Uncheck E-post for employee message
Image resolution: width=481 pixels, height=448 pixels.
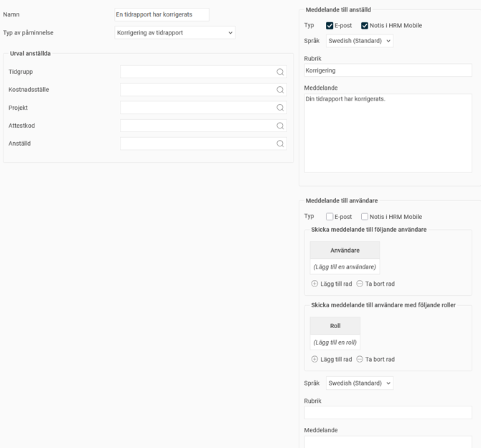pyautogui.click(x=330, y=26)
